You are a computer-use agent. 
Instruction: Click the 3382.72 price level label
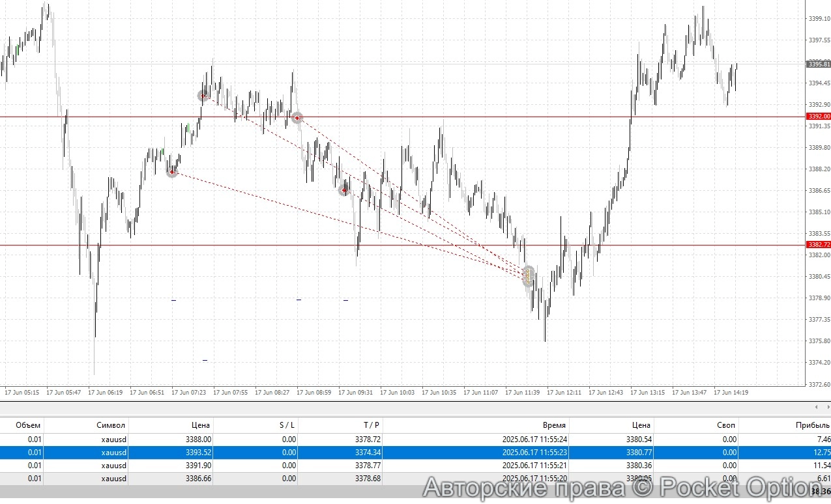818,244
